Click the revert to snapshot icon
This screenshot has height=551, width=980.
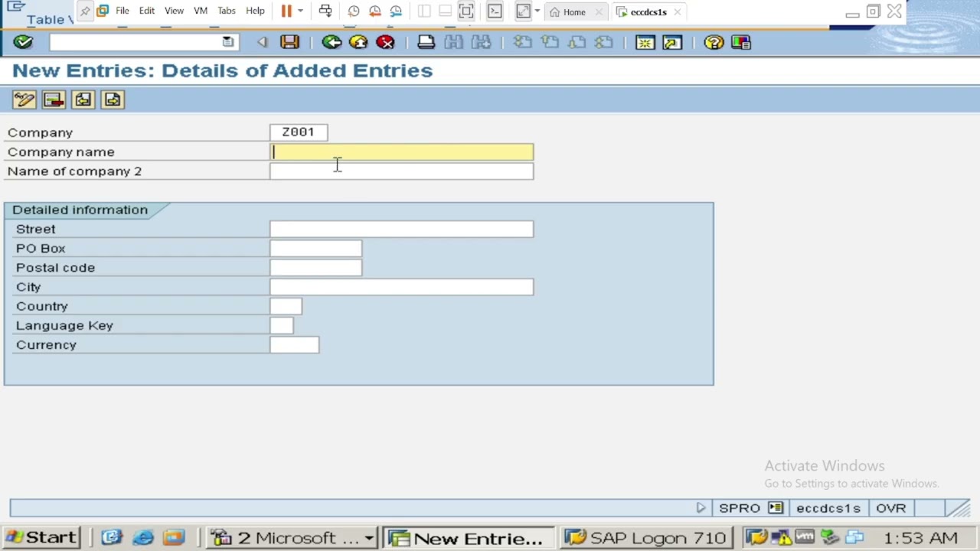[x=374, y=11]
